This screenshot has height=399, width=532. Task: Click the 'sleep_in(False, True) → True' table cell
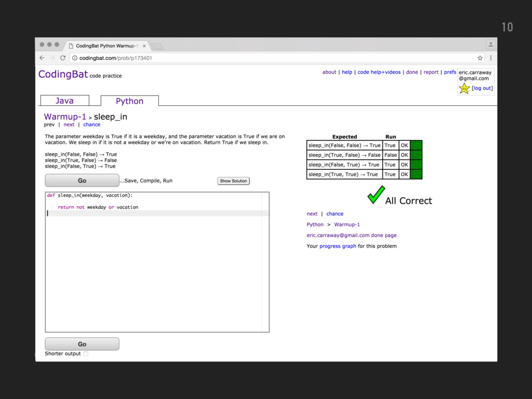click(x=344, y=165)
